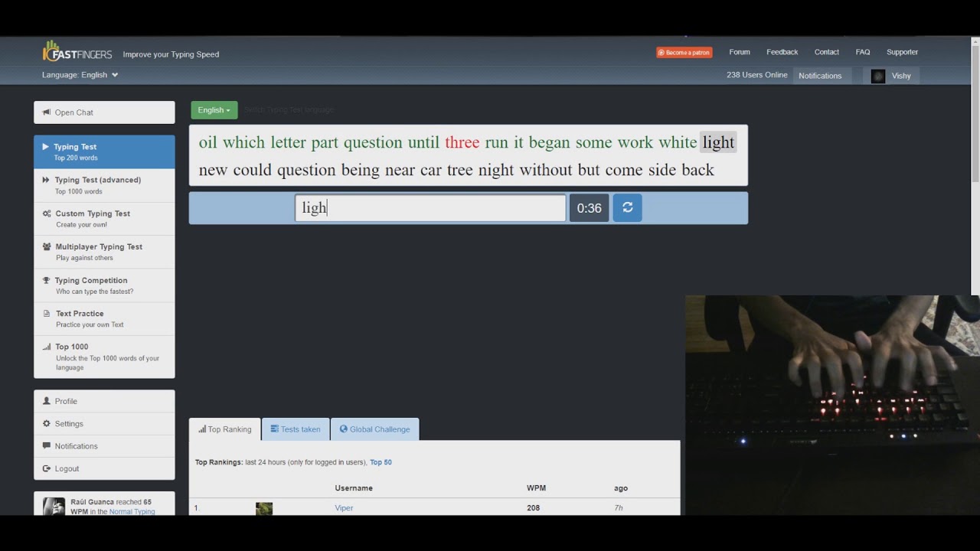
Task: Click the search typing test language field
Action: 289,110
